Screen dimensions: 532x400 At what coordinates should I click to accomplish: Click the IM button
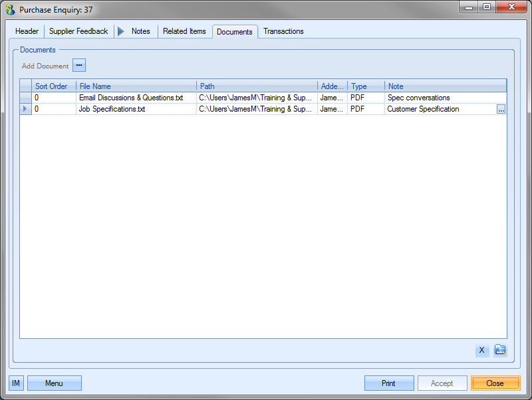(x=16, y=383)
